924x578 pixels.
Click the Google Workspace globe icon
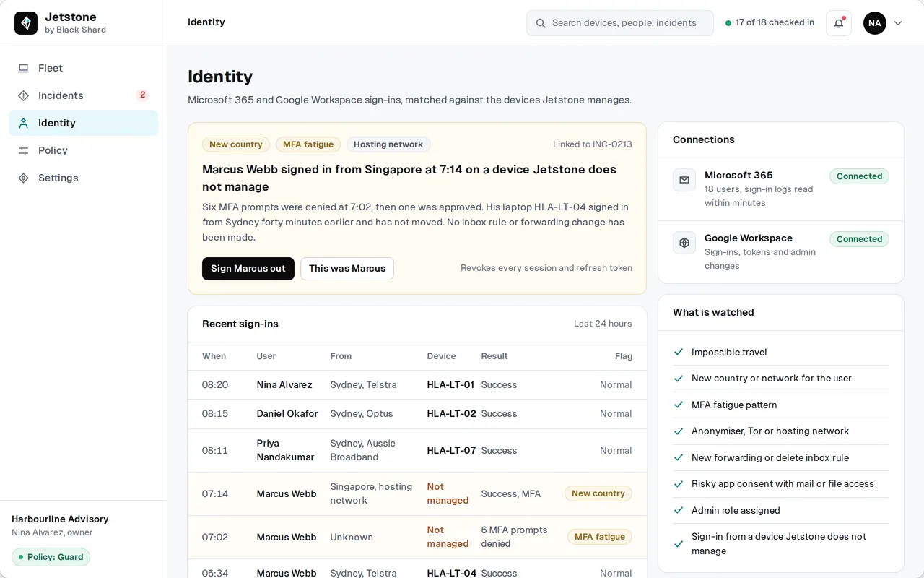684,243
